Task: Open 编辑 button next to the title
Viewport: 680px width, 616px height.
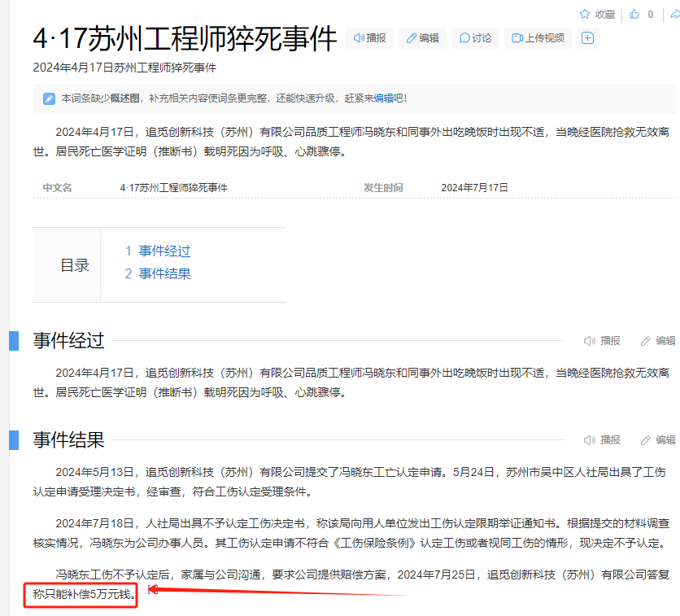Action: 422,38
